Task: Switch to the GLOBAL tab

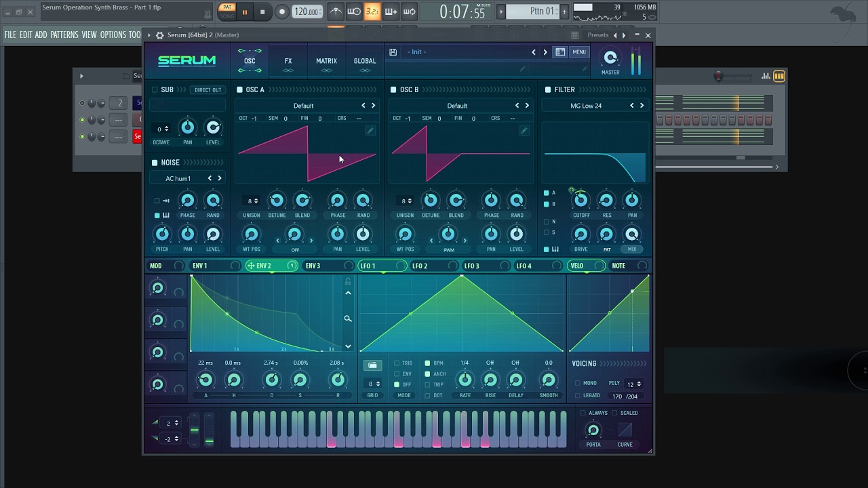Action: (x=365, y=61)
